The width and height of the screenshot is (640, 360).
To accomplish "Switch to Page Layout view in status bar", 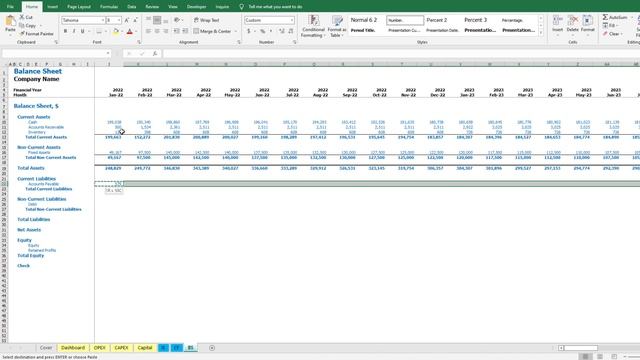I will pyautogui.click(x=600, y=356).
